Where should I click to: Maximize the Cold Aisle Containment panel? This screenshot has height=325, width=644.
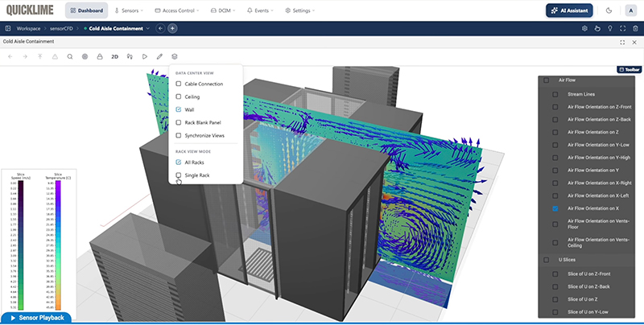click(x=622, y=43)
